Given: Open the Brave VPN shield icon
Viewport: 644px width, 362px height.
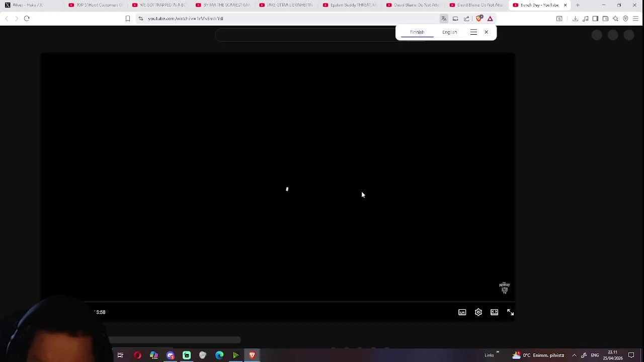Looking at the screenshot, I should pyautogui.click(x=625, y=19).
